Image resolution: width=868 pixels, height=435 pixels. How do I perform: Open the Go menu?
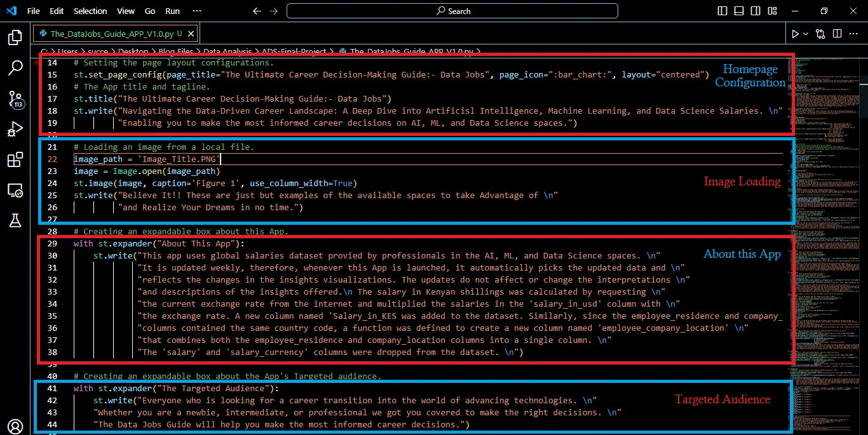150,11
